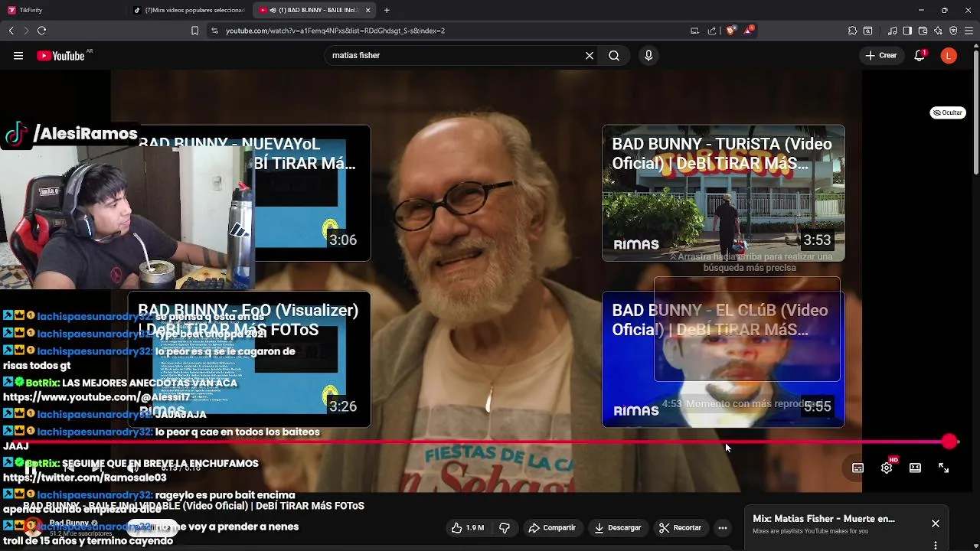Open Brave playlist music note icon

click(892, 31)
